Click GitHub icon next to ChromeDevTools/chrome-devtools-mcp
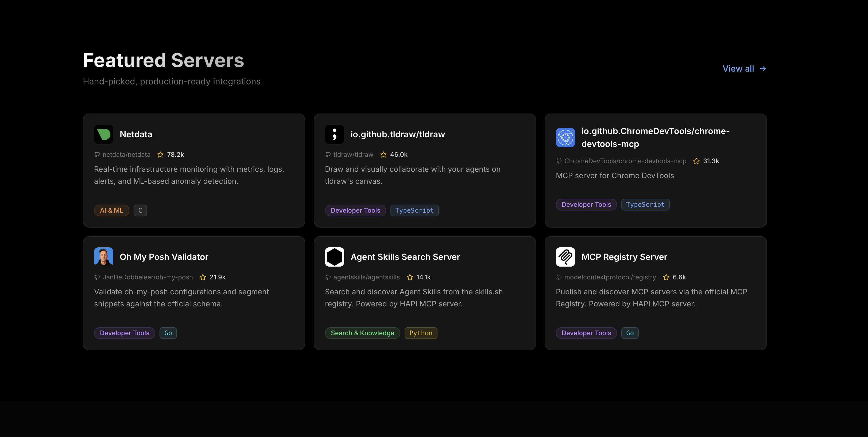 coord(559,161)
